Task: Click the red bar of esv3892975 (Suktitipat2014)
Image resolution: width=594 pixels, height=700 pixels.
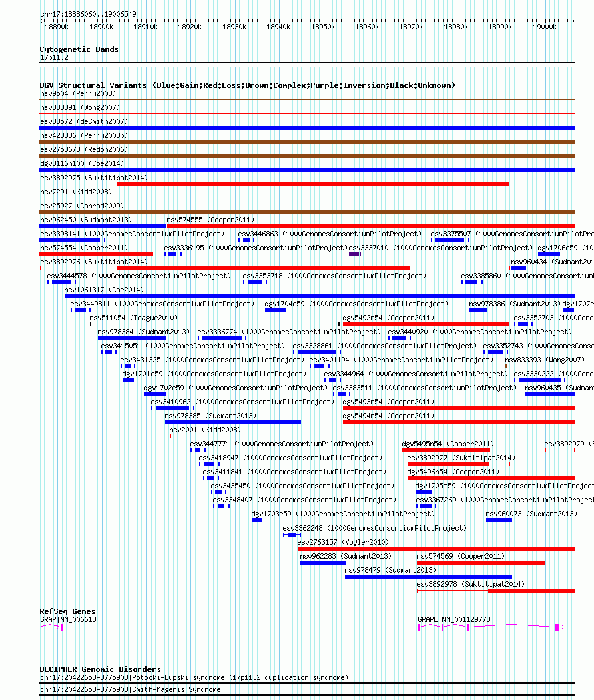Action: click(312, 184)
